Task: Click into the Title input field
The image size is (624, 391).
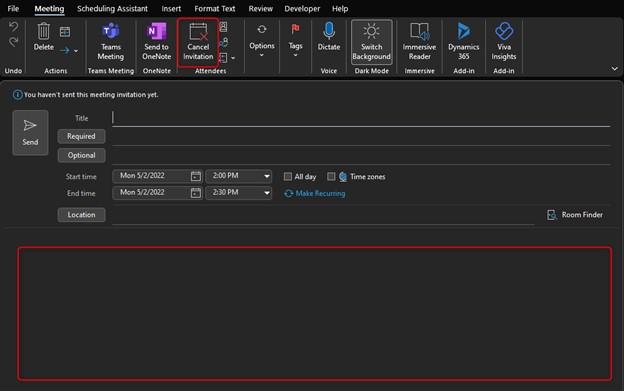Action: [361, 118]
